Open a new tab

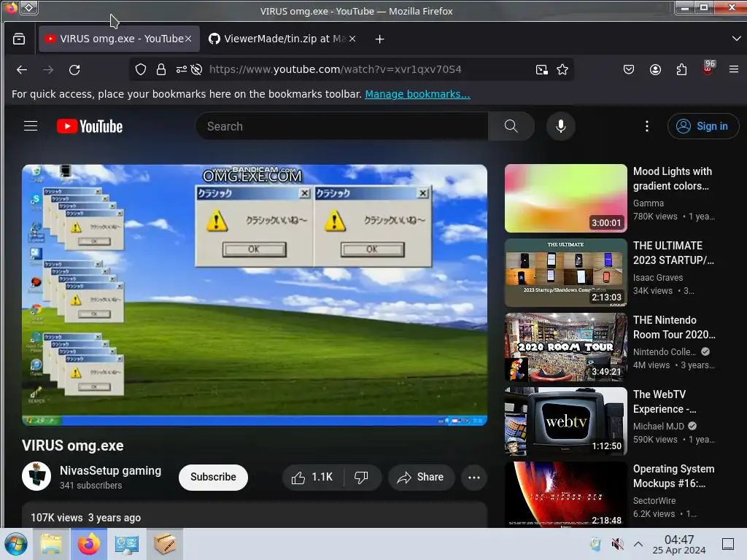(x=379, y=39)
